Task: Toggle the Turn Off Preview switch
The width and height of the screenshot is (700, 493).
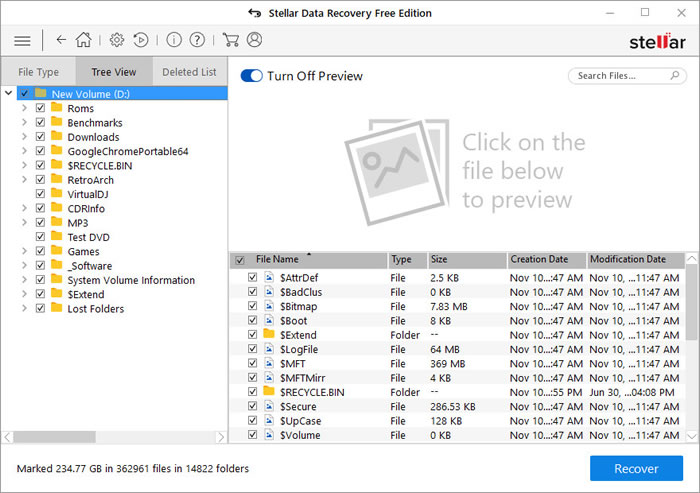Action: (x=251, y=76)
